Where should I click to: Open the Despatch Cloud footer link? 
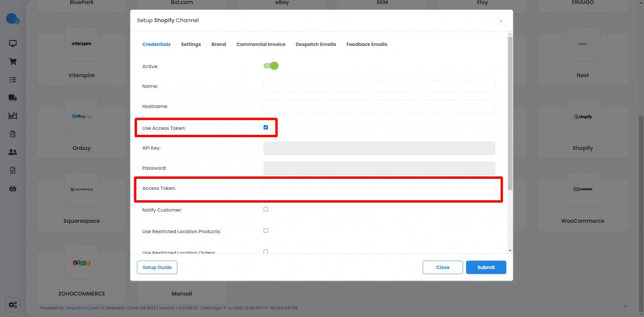coord(82,308)
